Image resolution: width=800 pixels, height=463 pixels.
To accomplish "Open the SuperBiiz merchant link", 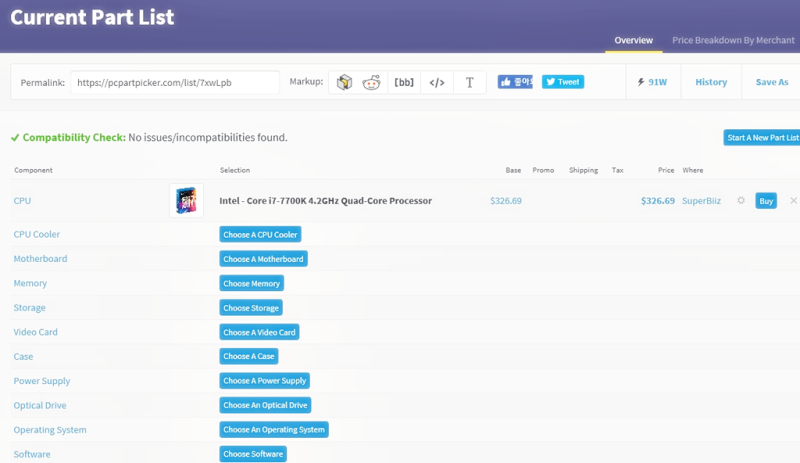I will tap(701, 201).
